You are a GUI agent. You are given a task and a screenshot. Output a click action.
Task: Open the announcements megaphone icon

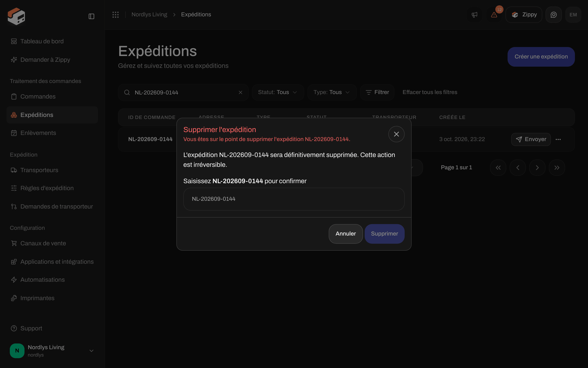474,15
